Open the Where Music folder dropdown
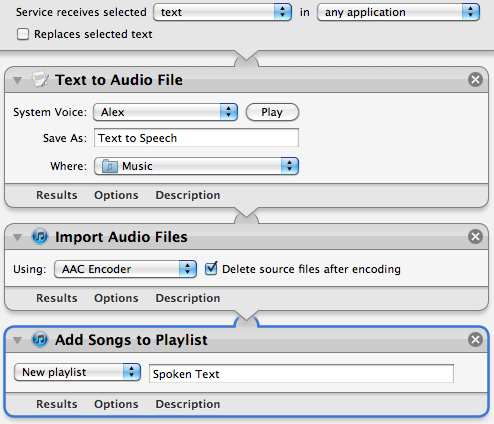The height and width of the screenshot is (424, 494). tap(196, 166)
